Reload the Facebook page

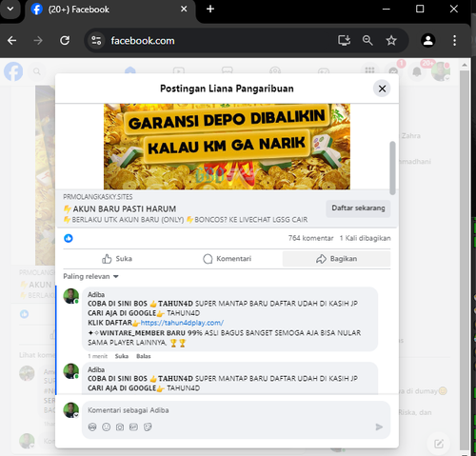(65, 41)
